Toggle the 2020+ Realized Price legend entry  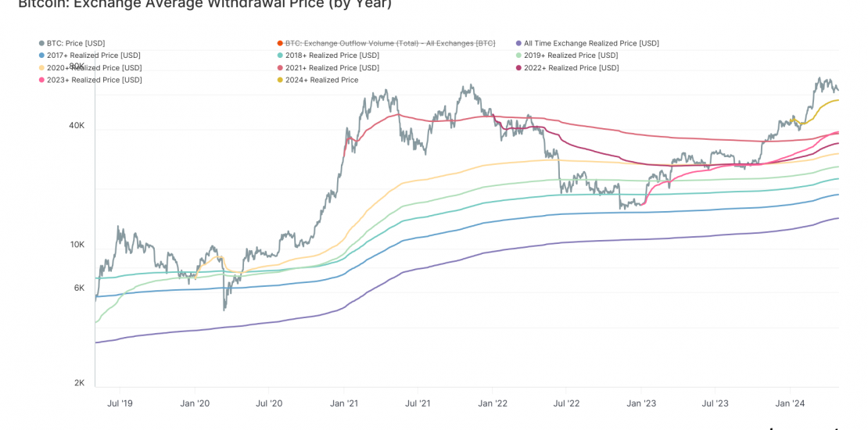click(x=94, y=68)
